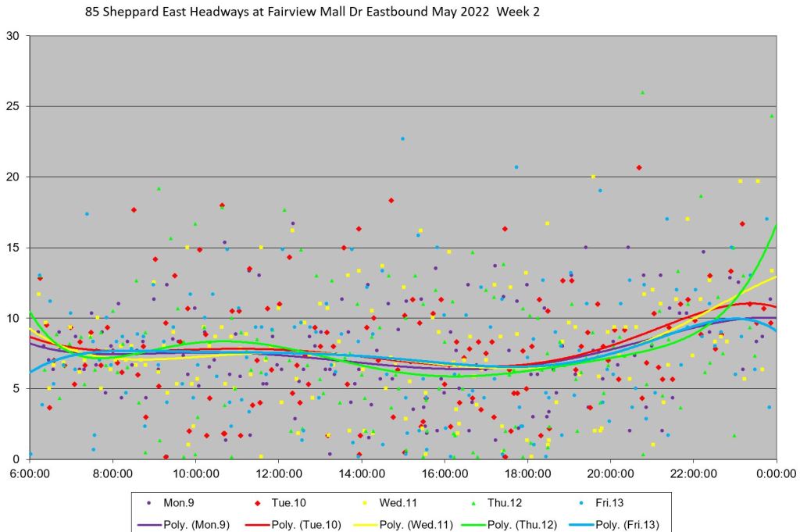The image size is (800, 532).
Task: Click the chart title about 85 Sheppard East
Action: pos(312,12)
